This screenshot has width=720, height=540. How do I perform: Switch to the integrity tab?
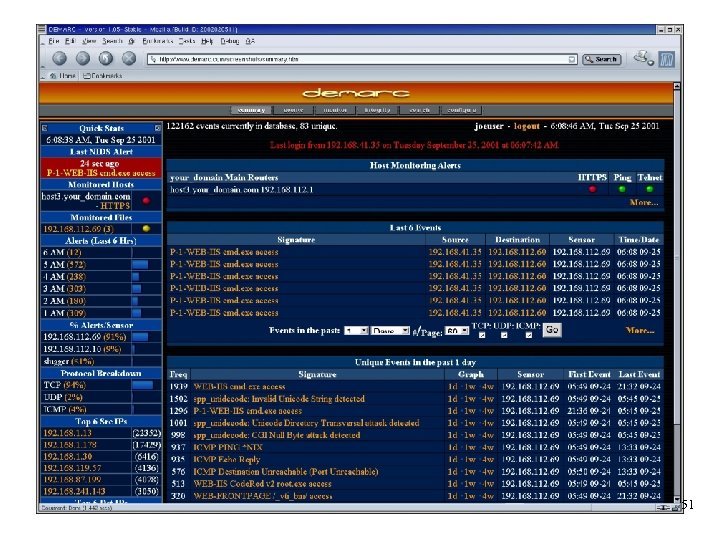377,110
